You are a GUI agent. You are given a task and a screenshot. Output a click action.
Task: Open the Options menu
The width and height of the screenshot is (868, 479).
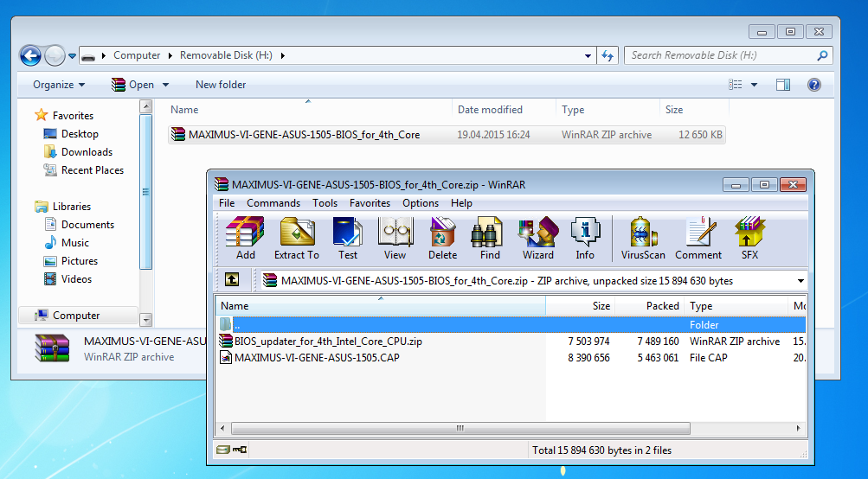421,203
